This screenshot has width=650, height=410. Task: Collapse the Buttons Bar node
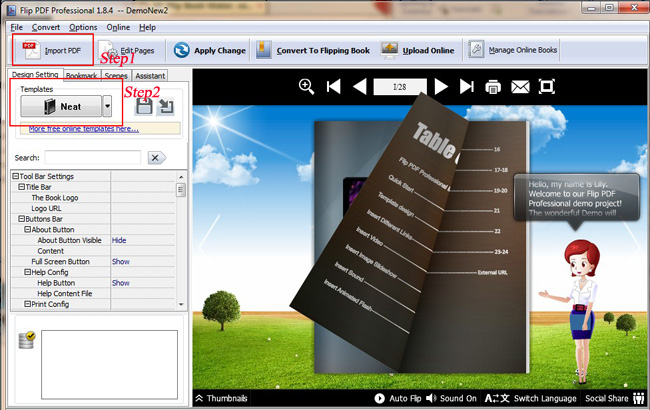22,218
